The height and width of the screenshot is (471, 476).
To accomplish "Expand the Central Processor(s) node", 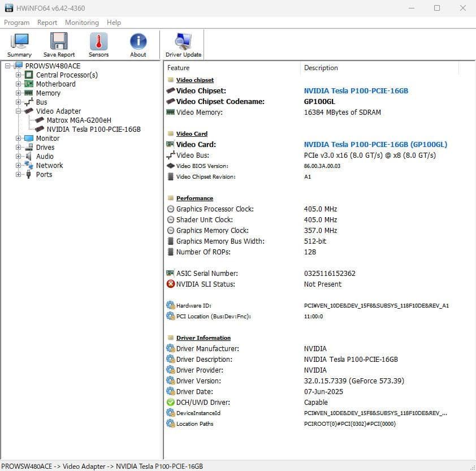I will (x=19, y=75).
